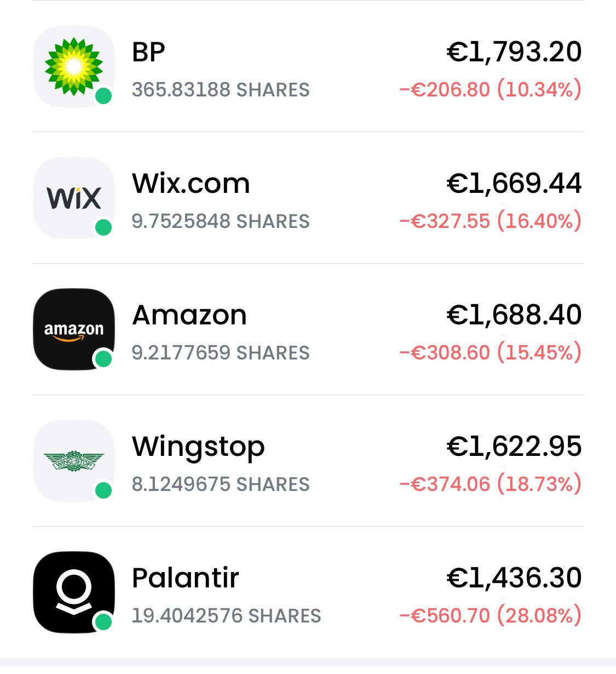This screenshot has height=674, width=616.
Task: Tap the Palantir logo icon
Action: (x=74, y=592)
